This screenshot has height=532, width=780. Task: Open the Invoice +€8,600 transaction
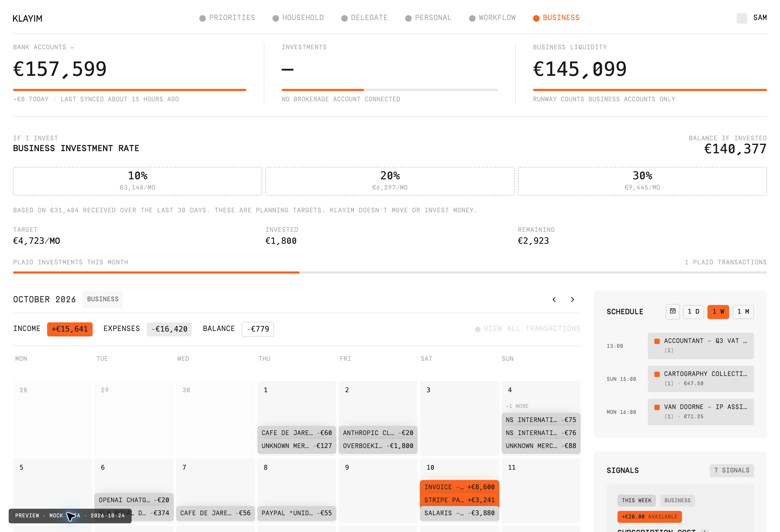point(459,487)
